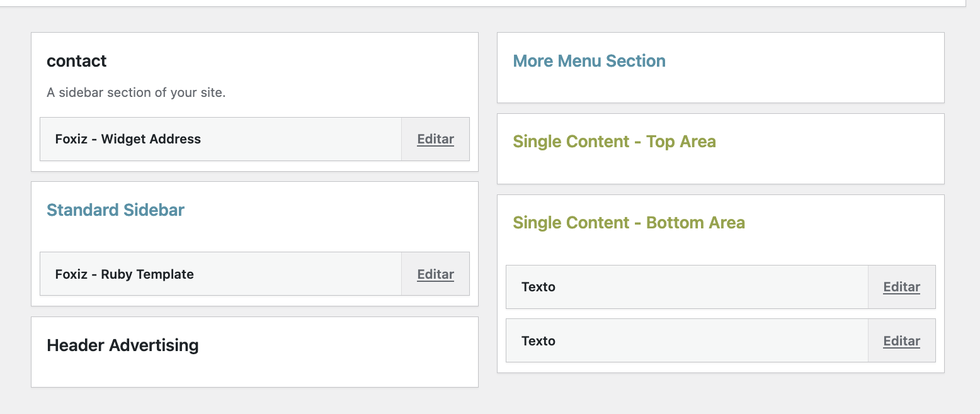The width and height of the screenshot is (980, 414).
Task: Click the Header Advertising heading
Action: (123, 345)
